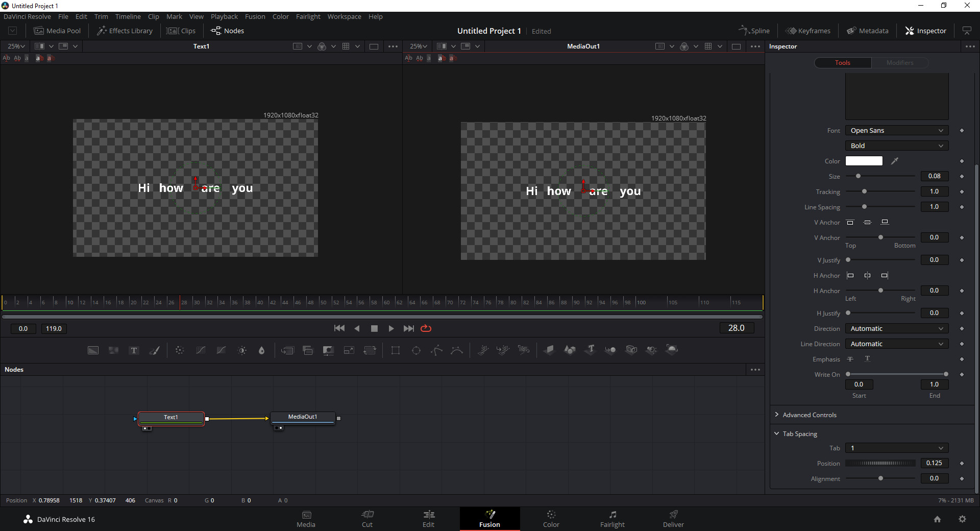Add a Text+ node from toolbar
The width and height of the screenshot is (980, 531).
134,350
